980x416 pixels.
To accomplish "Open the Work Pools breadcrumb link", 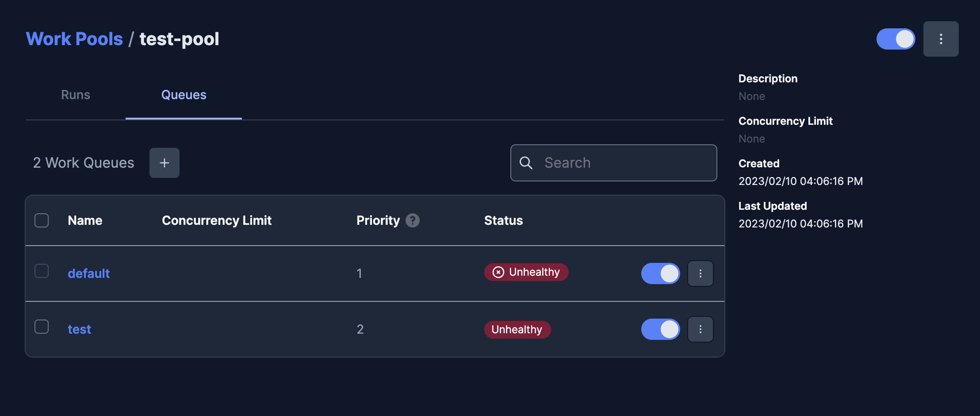I will [74, 39].
